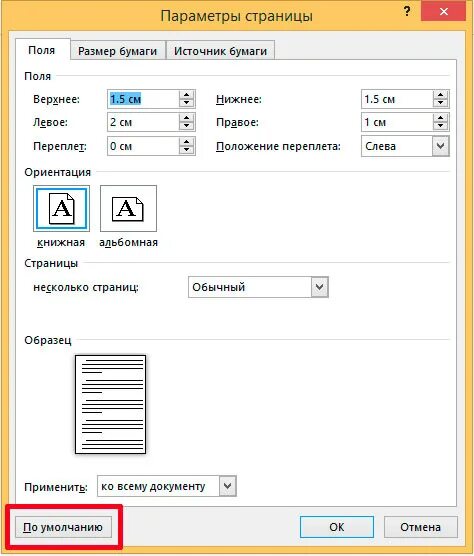474x556 pixels.
Task: Decrease the Правое margin with down arrow
Action: [x=440, y=126]
